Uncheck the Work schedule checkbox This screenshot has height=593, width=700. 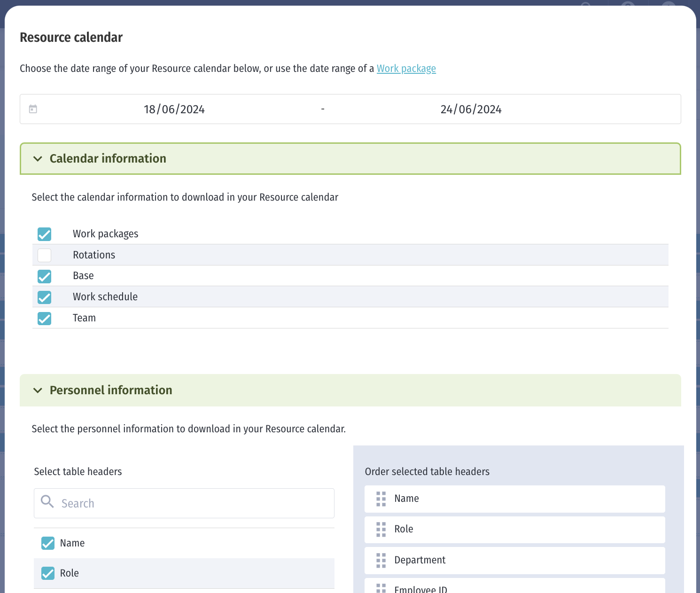pos(45,297)
